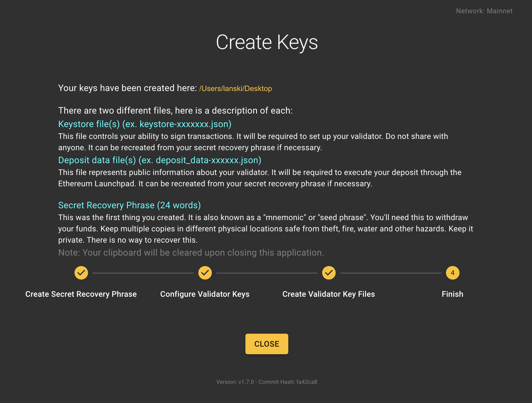532x403 pixels.
Task: Click the Network: Mainnet indicator
Action: (484, 11)
